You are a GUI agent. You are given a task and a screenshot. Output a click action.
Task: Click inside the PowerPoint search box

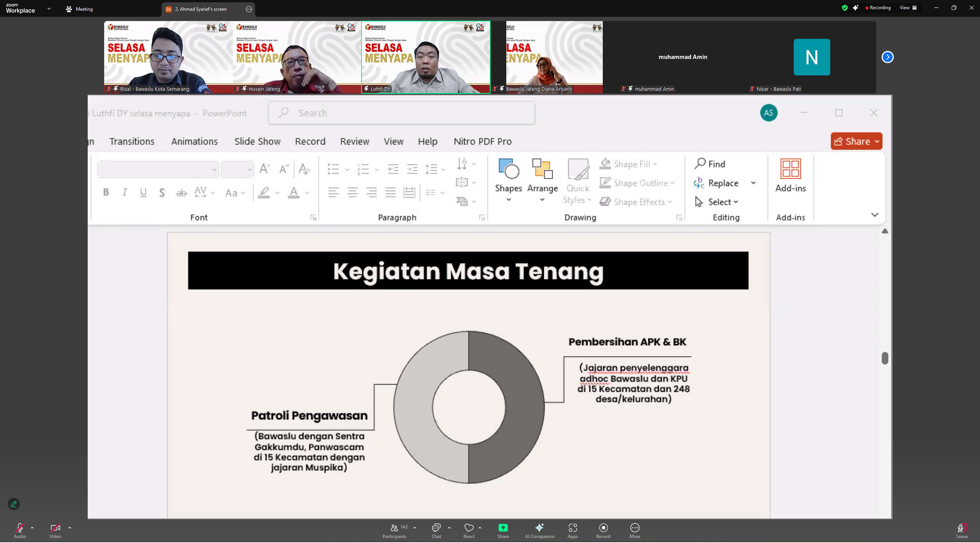[401, 113]
